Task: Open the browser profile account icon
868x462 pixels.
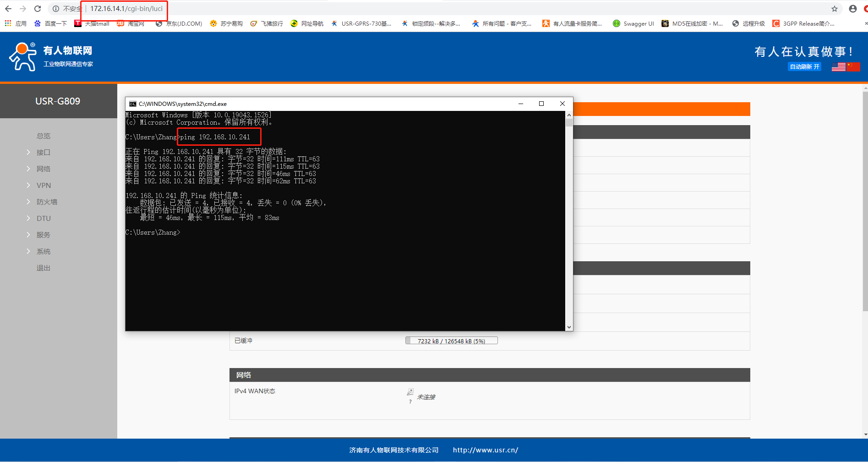Action: point(852,9)
